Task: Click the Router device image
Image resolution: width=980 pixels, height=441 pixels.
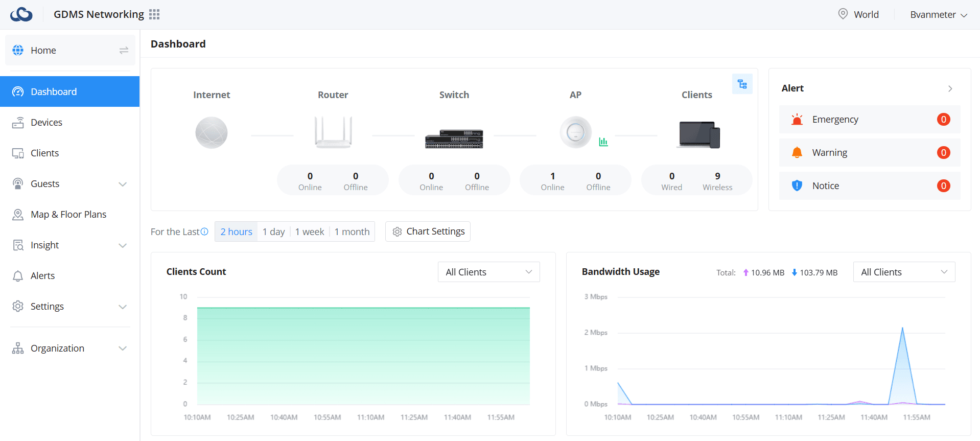Action: 333,132
